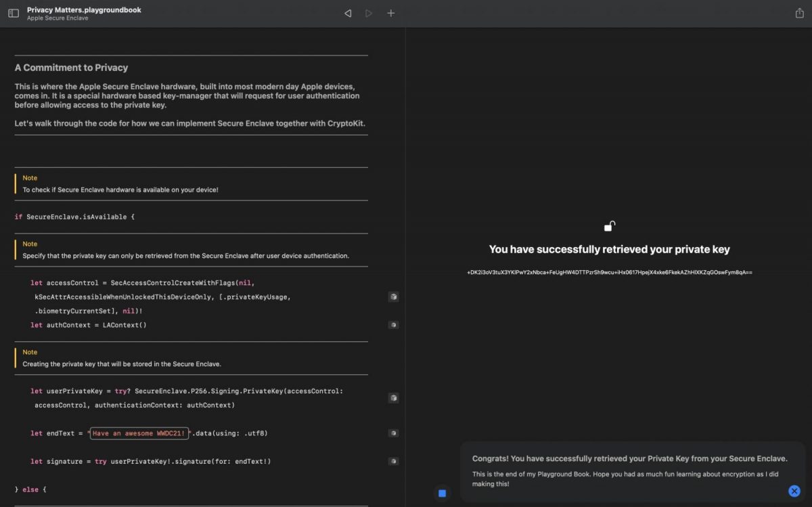Stop the running playground with blue square

tap(442, 493)
